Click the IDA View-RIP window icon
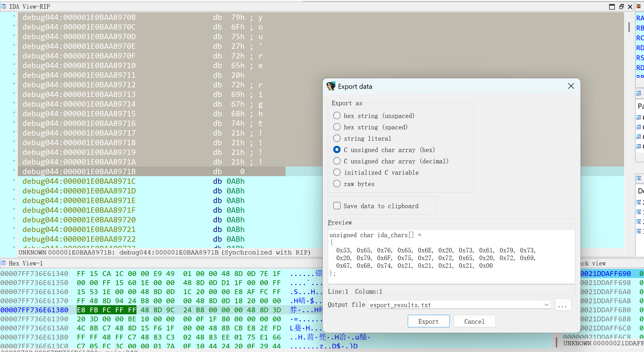Image resolution: width=644 pixels, height=352 pixels. point(3,6)
